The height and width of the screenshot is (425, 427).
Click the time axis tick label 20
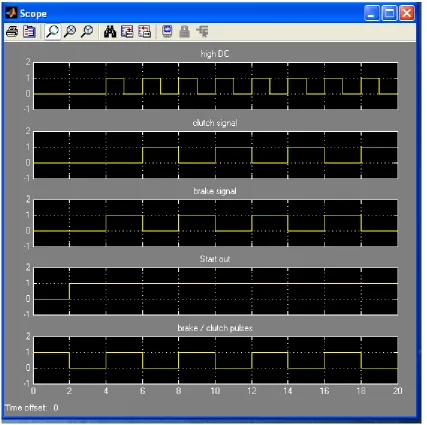397,391
